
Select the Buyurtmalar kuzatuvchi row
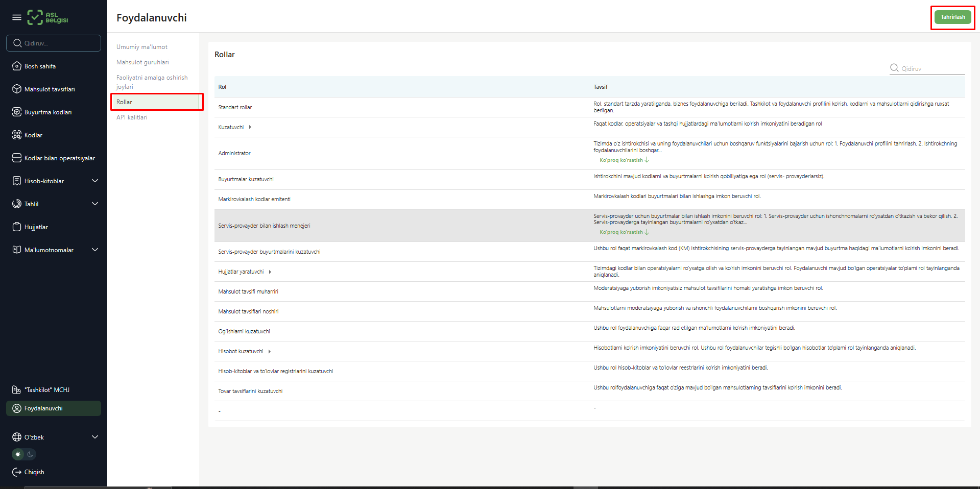[589, 180]
